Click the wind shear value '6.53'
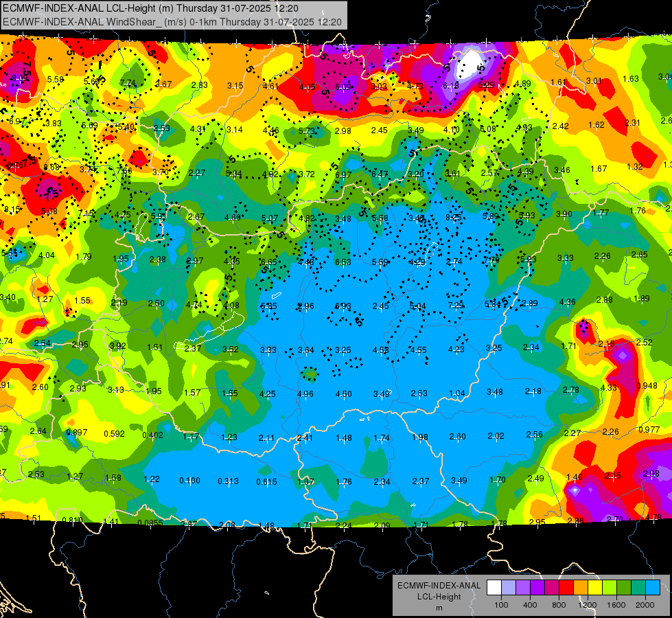This screenshot has height=618, width=672. coord(343,262)
